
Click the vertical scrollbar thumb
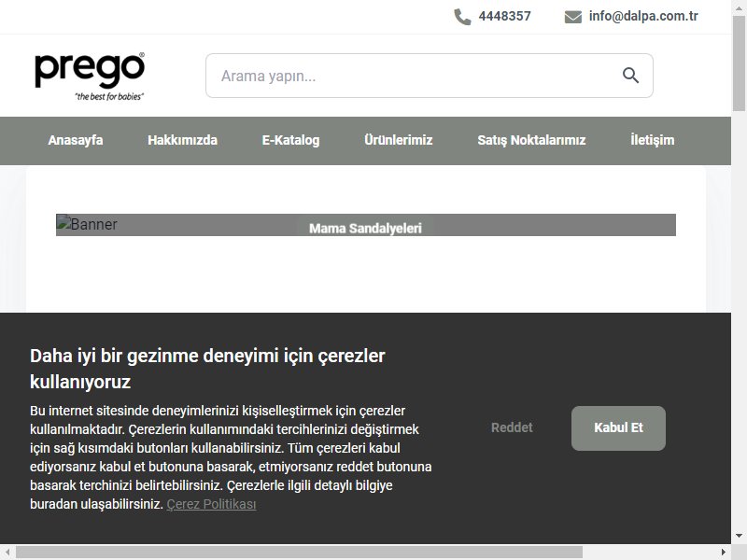pyautogui.click(x=739, y=63)
